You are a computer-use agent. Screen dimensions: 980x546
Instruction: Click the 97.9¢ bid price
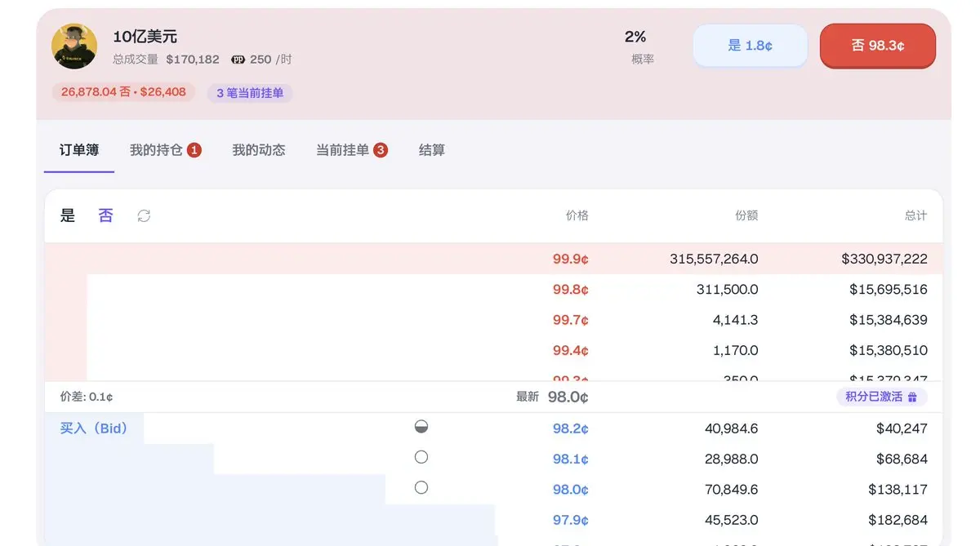click(x=571, y=520)
